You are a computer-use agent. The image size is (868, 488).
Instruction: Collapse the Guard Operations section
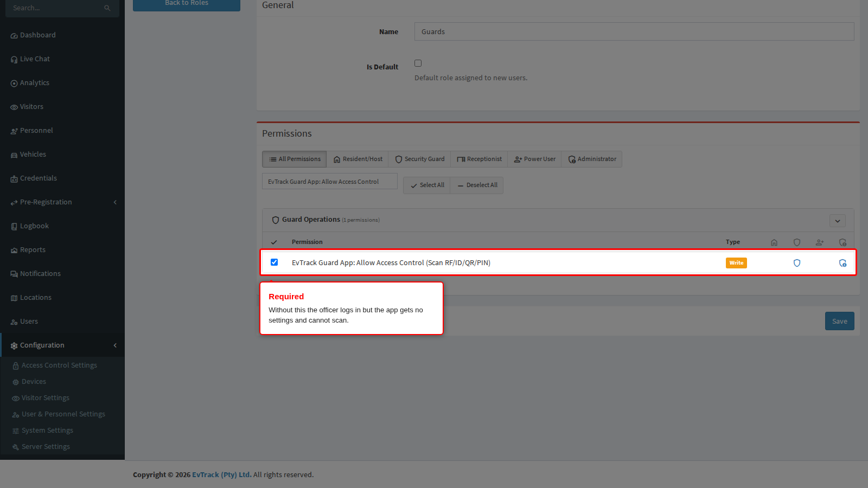tap(838, 221)
